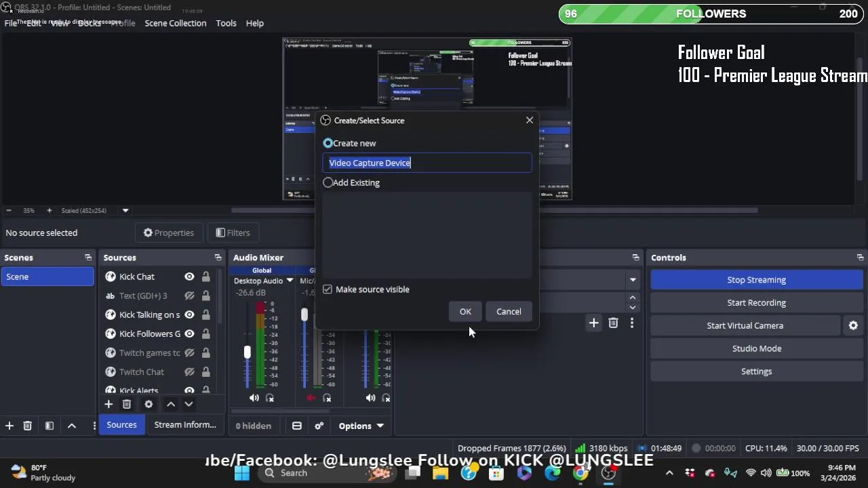Unlock the Kick Chat source
This screenshot has width=868, height=488.
pos(205,277)
